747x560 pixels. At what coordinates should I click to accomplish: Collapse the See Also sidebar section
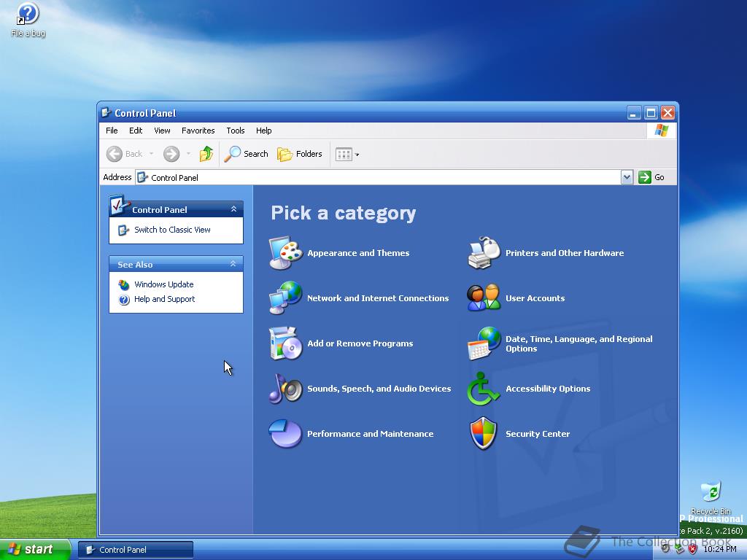click(233, 264)
